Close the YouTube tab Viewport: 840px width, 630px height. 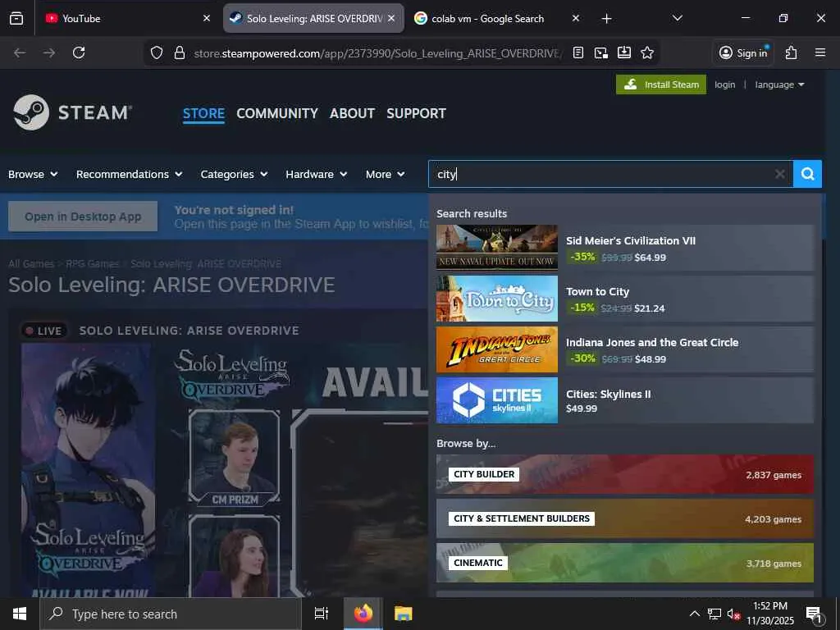[207, 18]
